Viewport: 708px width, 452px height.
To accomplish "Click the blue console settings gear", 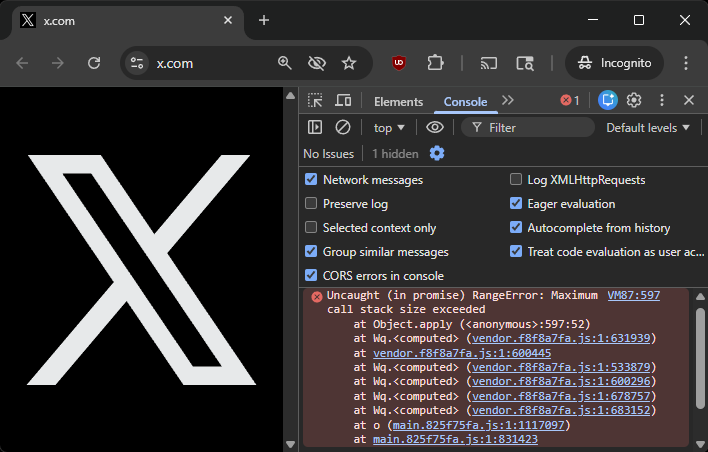I will pos(437,154).
